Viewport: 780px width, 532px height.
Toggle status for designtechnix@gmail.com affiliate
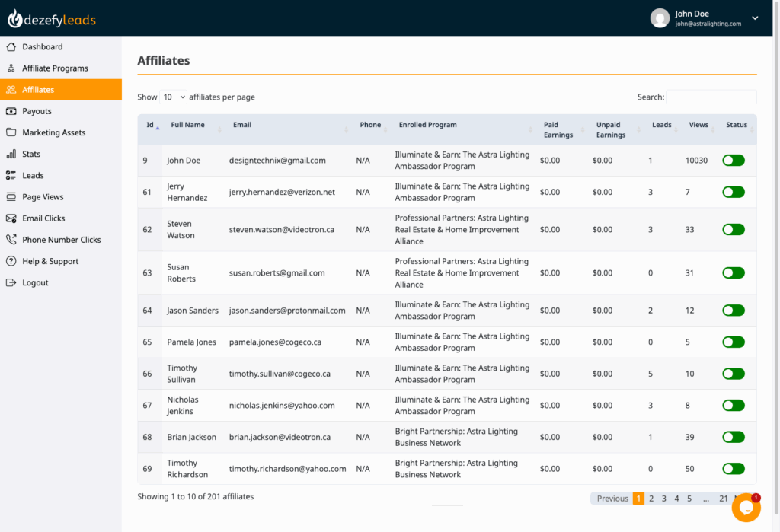click(734, 161)
